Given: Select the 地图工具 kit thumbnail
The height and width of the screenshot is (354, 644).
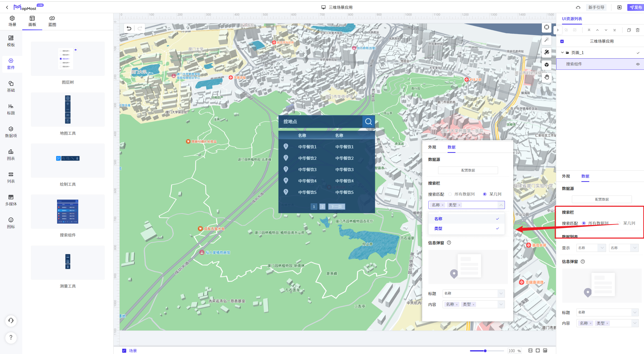Looking at the screenshot, I should [68, 109].
